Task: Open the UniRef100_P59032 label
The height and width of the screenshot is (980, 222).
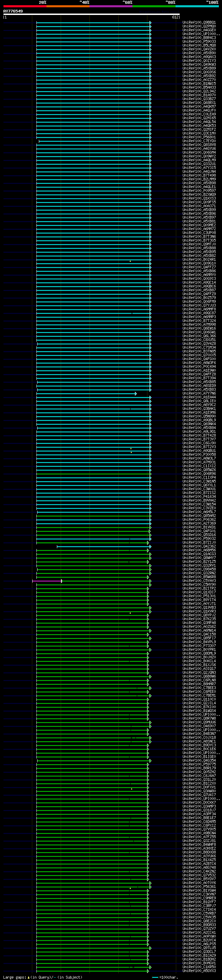Action: point(199,539)
